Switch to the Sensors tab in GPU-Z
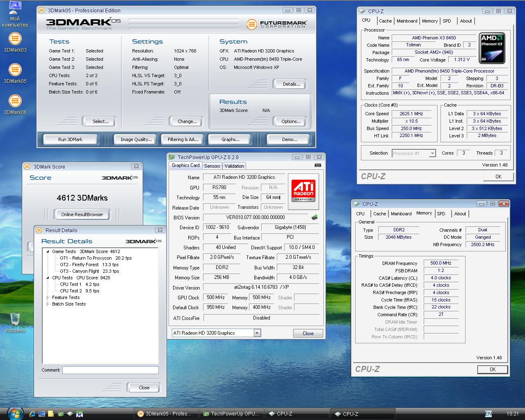 [212, 166]
